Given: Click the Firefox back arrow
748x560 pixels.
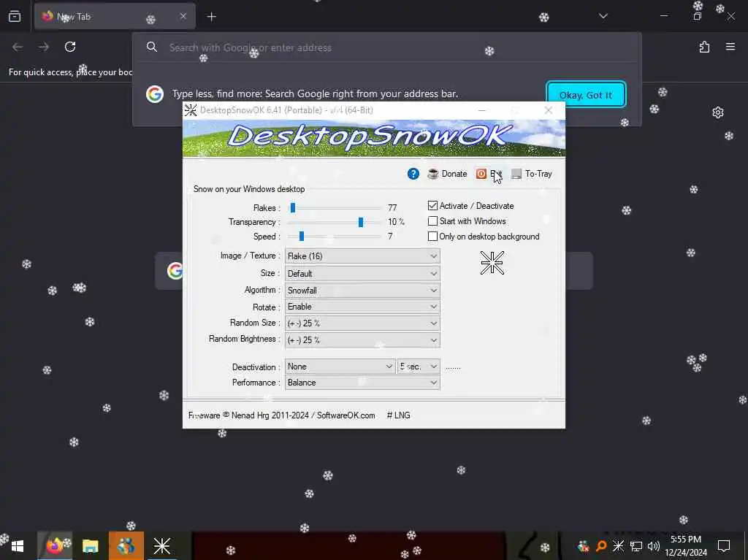Looking at the screenshot, I should click(18, 47).
